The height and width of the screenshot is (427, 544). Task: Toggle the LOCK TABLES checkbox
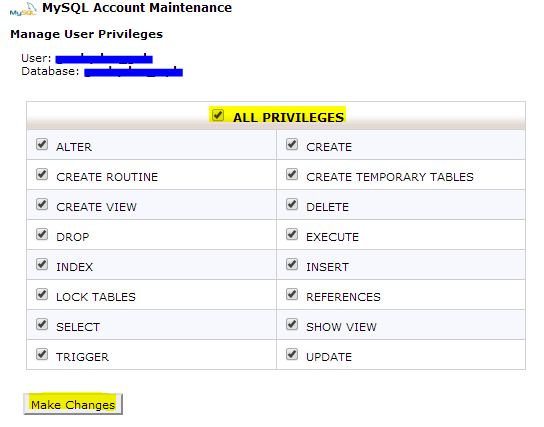click(x=42, y=294)
